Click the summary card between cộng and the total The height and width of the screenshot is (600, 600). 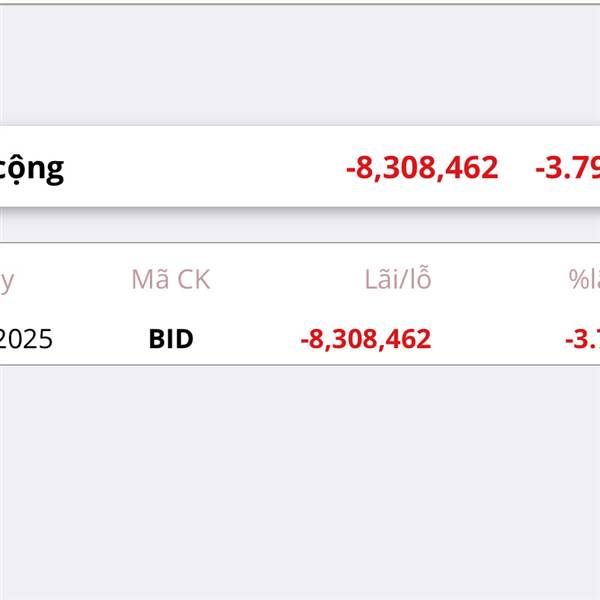(200, 167)
